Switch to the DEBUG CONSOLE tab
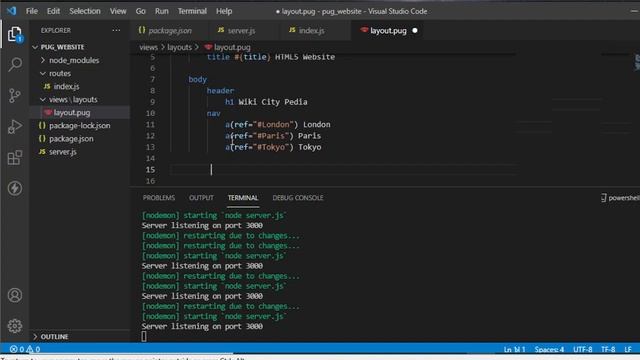 (298, 198)
